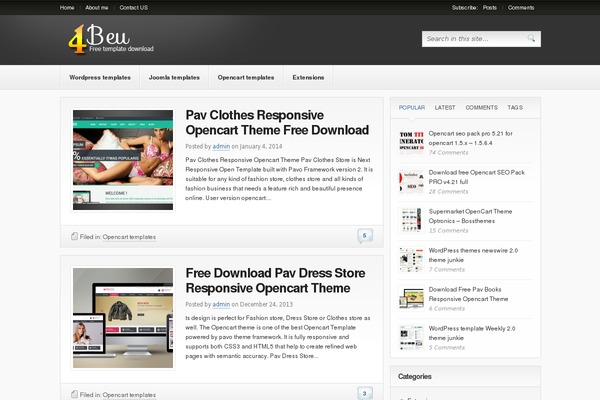Open the Extensions menu item
The height and width of the screenshot is (400, 600).
click(x=308, y=77)
